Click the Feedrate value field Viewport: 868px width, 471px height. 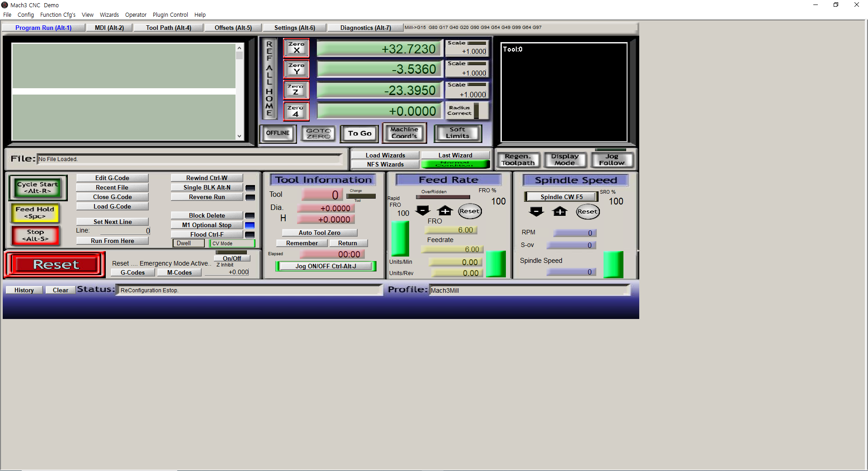452,249
